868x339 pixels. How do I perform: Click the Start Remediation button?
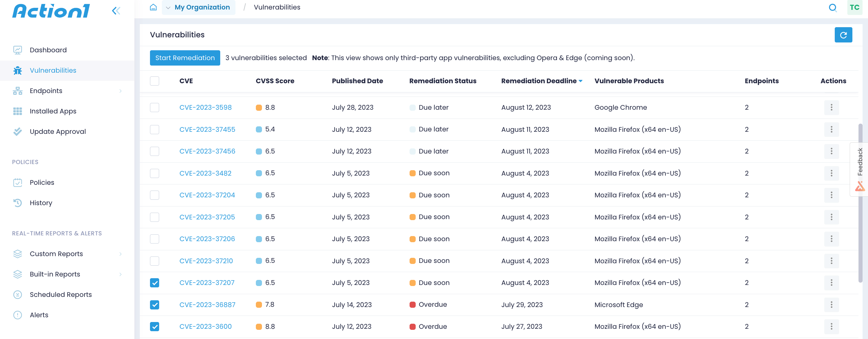(x=185, y=58)
